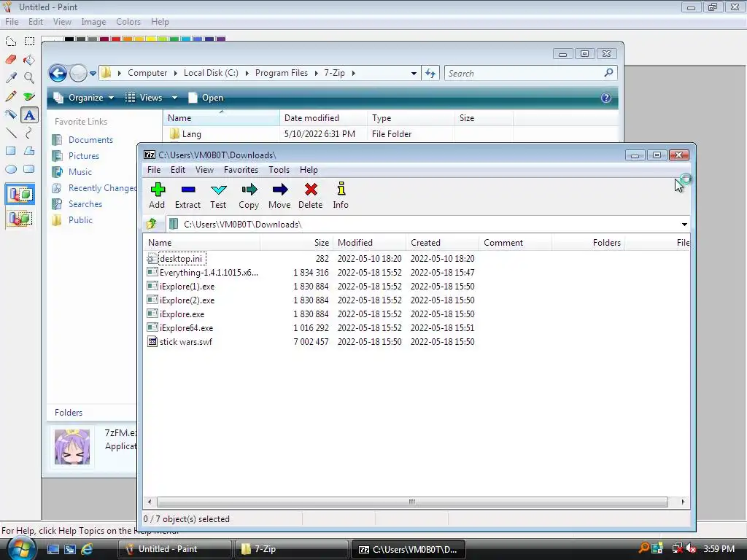Screen dimensions: 747x560
Task: Open the Pictures favorite link in Explorer
Action: (x=83, y=156)
